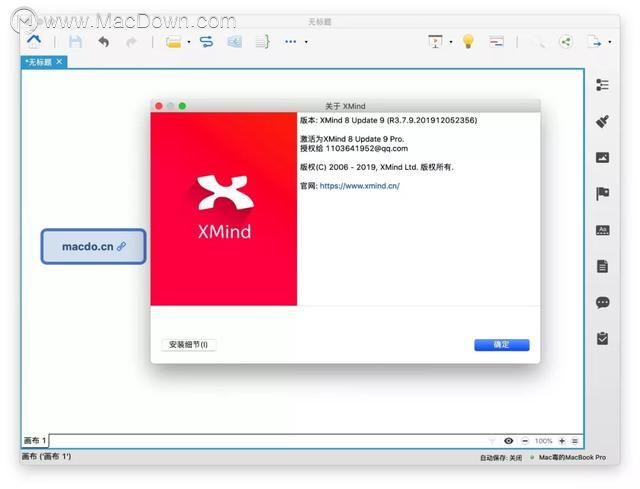
Task: Start brainstorming with light bulb
Action: click(x=468, y=41)
